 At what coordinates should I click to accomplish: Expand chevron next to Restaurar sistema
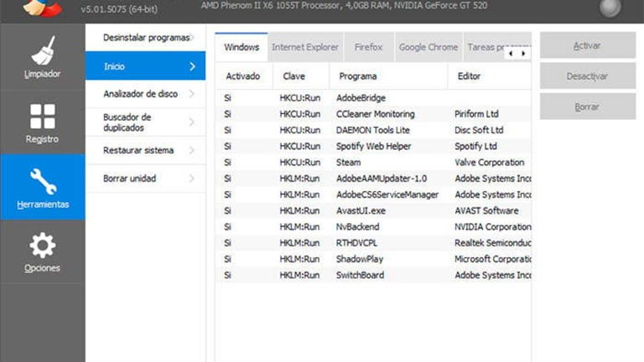point(192,150)
